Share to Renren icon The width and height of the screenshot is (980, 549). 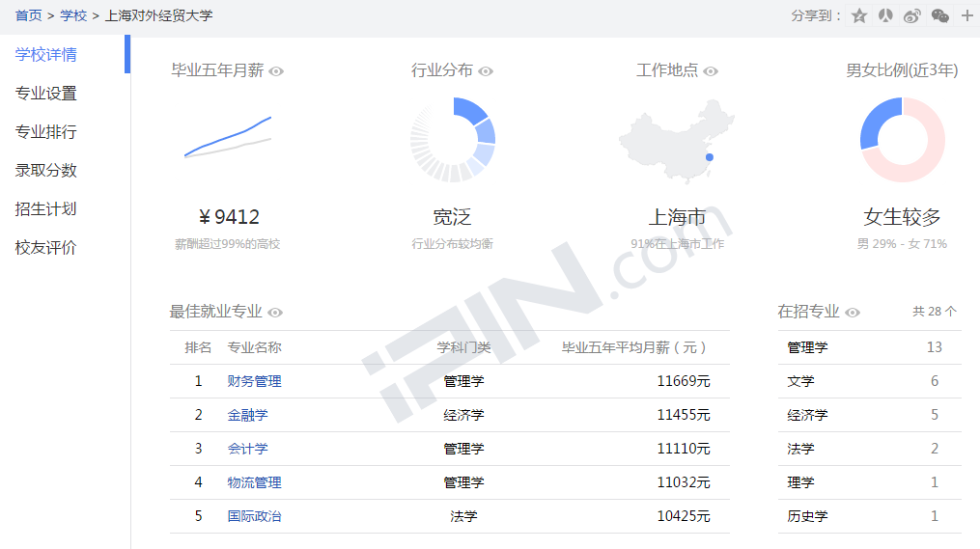pyautogui.click(x=885, y=15)
